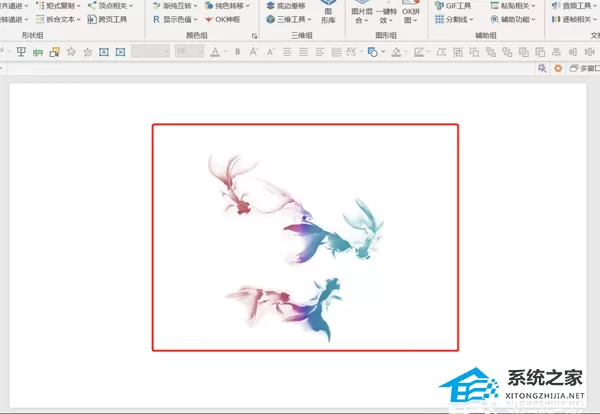Click the align center objects icon

tap(556, 52)
